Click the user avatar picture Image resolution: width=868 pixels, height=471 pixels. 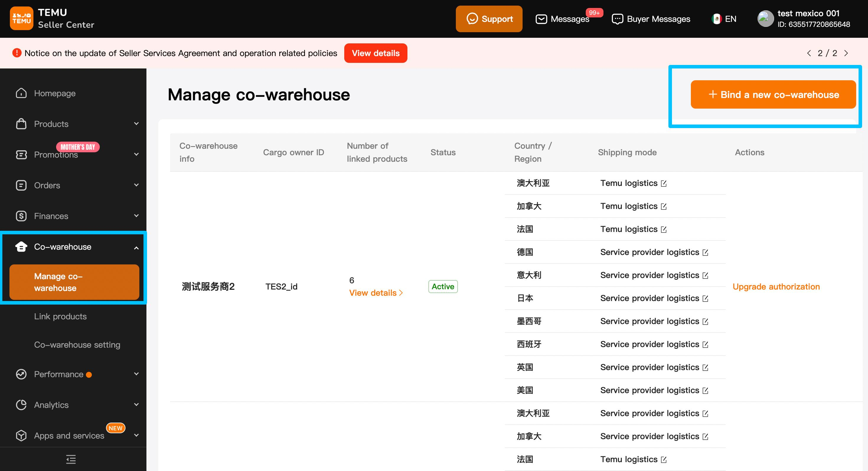[765, 19]
